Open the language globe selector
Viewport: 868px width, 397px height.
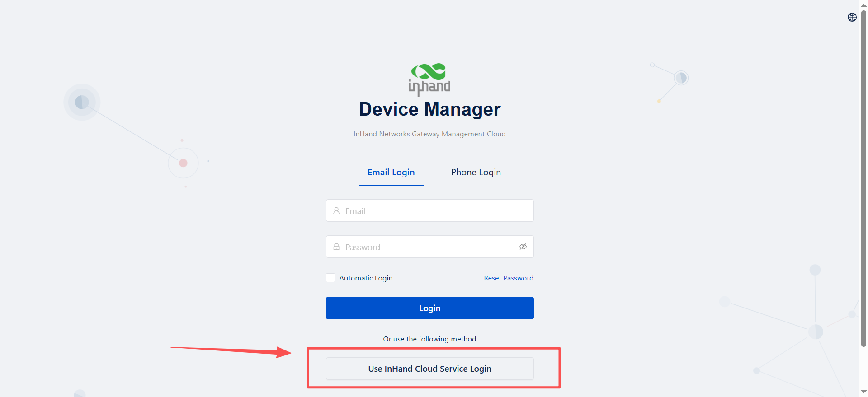tap(852, 17)
